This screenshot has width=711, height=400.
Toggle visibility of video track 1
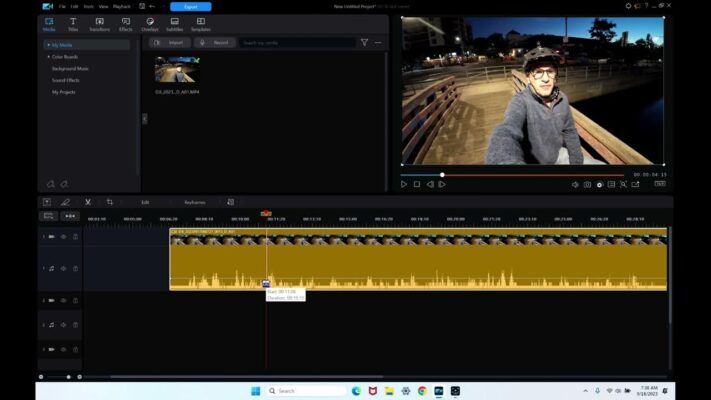pos(63,237)
